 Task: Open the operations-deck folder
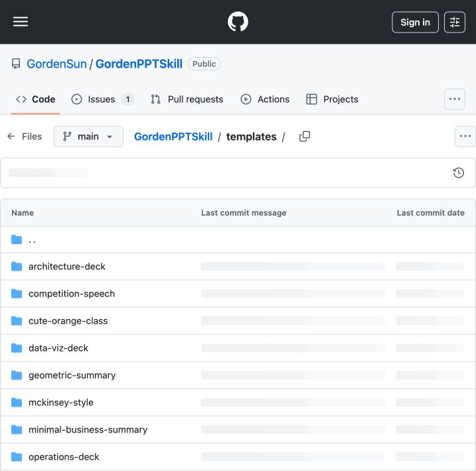tap(64, 457)
